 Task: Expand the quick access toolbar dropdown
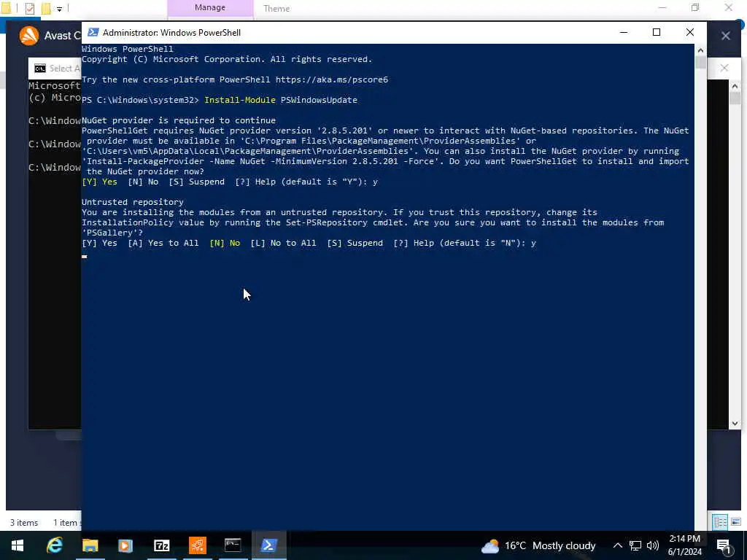click(59, 9)
